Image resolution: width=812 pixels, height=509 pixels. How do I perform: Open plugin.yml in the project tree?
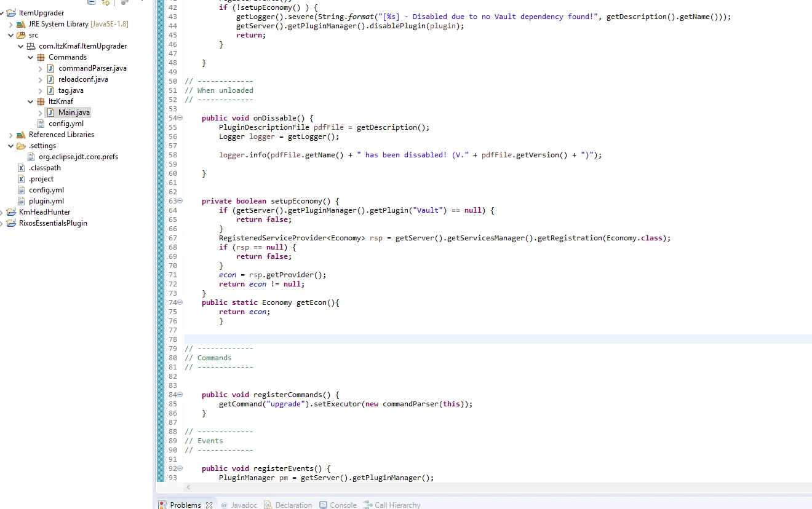click(x=46, y=201)
